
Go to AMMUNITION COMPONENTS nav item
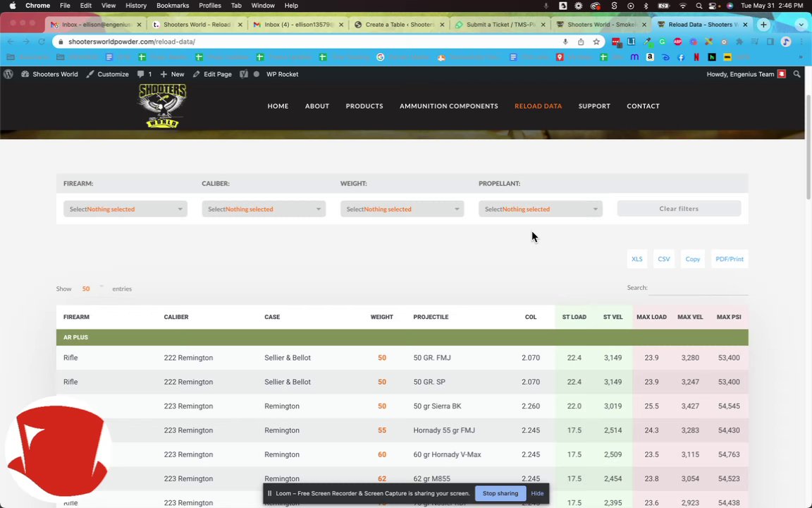click(x=448, y=106)
